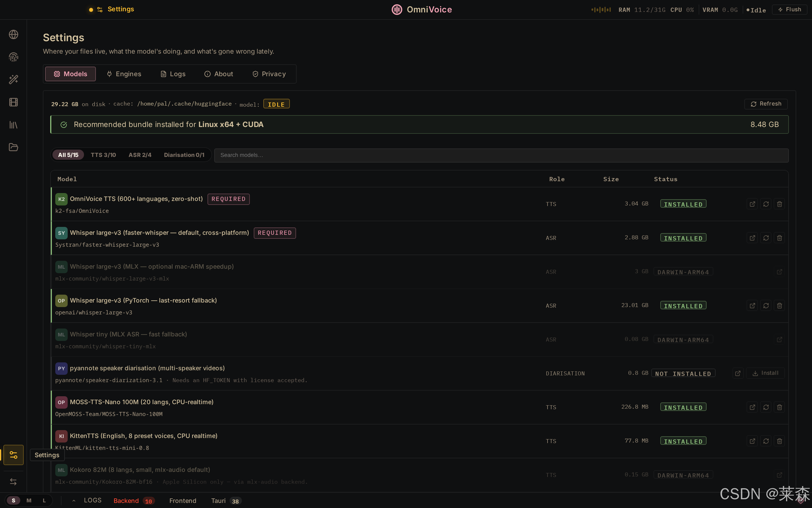812x508 pixels.
Task: Click the Role column header
Action: click(557, 179)
